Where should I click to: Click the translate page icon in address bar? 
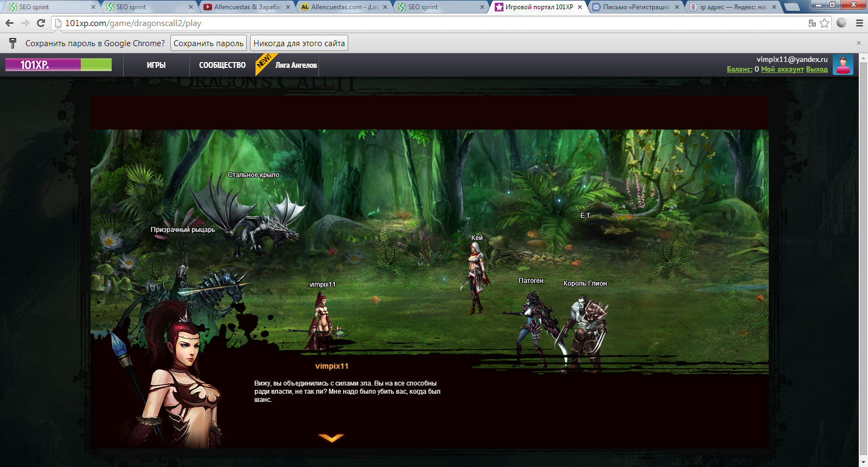812,23
